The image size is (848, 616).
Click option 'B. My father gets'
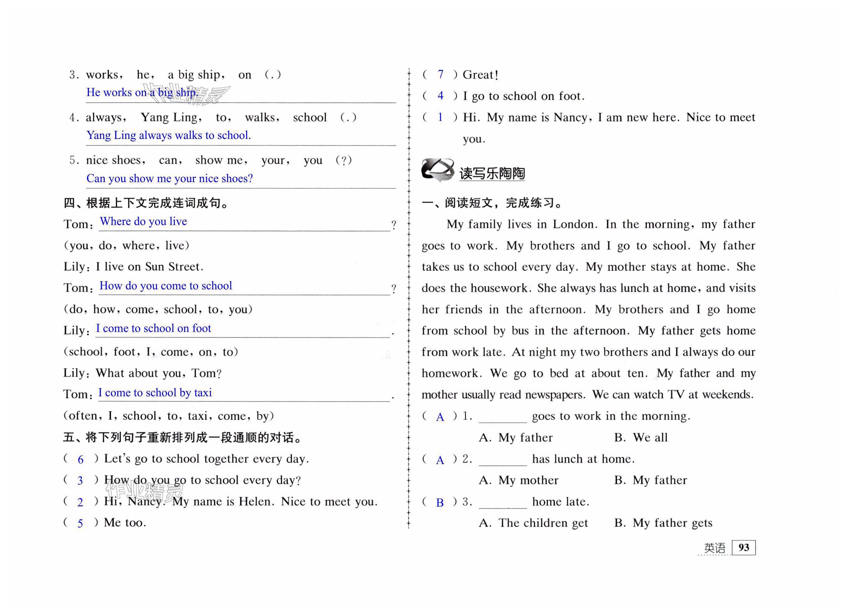663,523
